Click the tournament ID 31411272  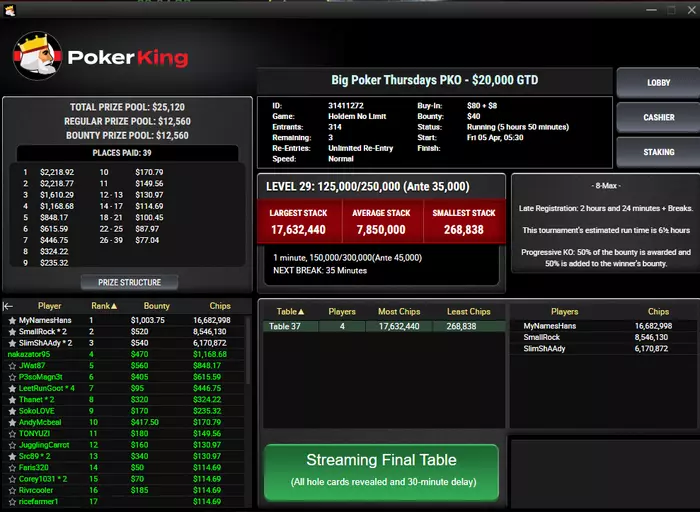pos(346,106)
